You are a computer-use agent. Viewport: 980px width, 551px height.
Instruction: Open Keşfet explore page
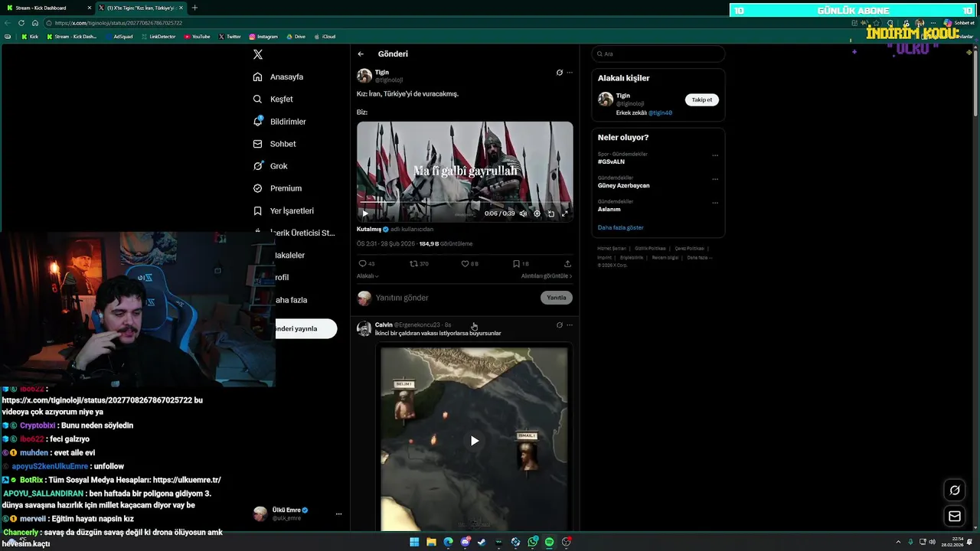273,99
